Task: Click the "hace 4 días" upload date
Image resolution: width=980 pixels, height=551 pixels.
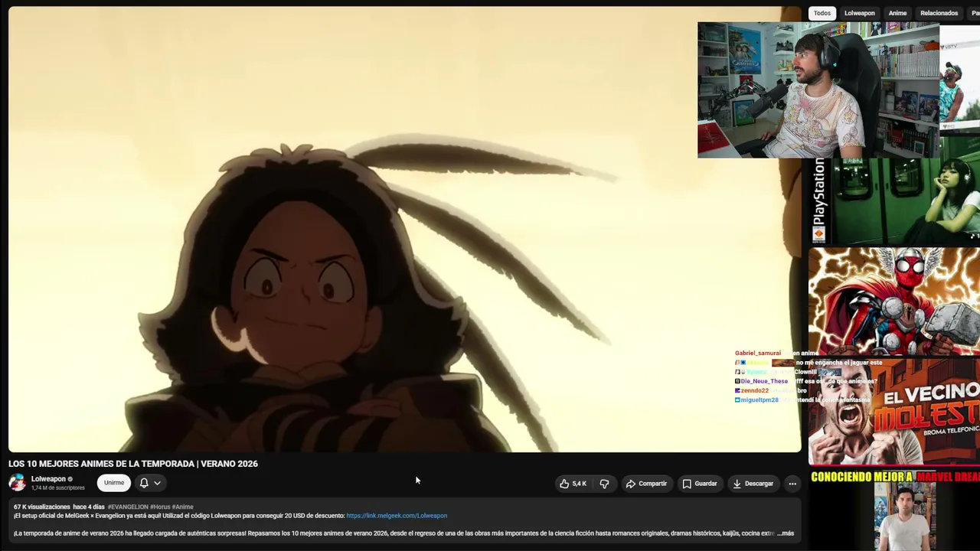Action: click(89, 507)
